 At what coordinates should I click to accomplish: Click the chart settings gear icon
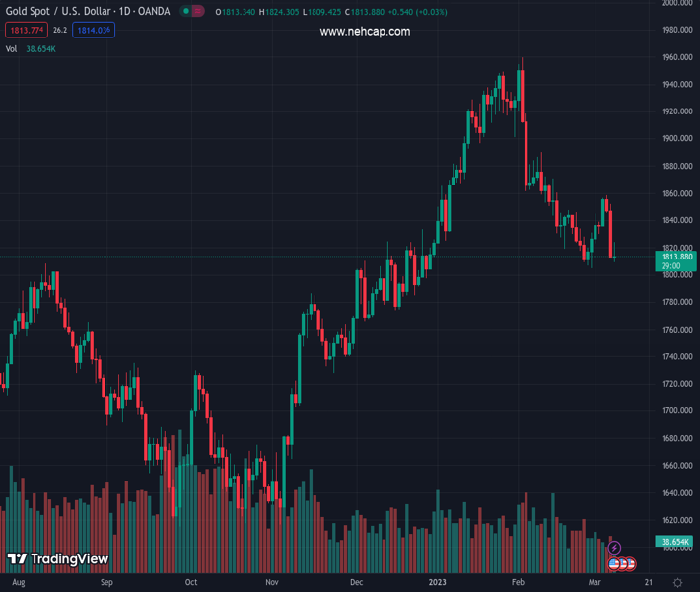tap(678, 583)
